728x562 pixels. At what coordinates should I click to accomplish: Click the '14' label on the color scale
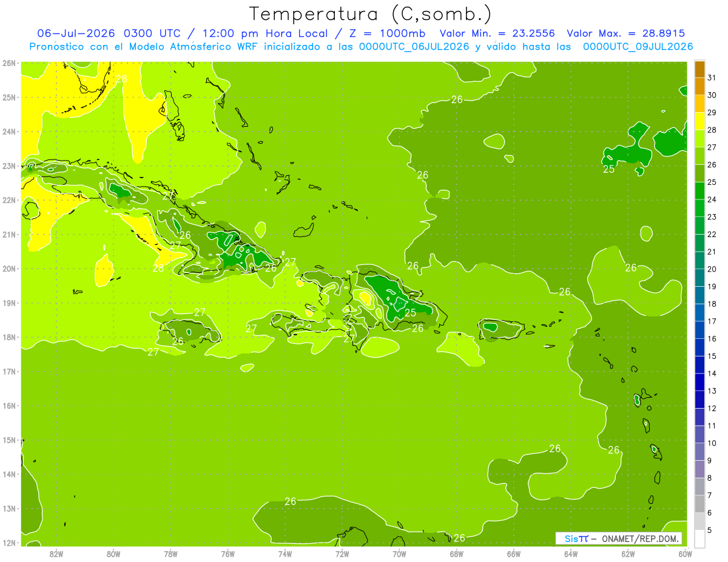712,373
